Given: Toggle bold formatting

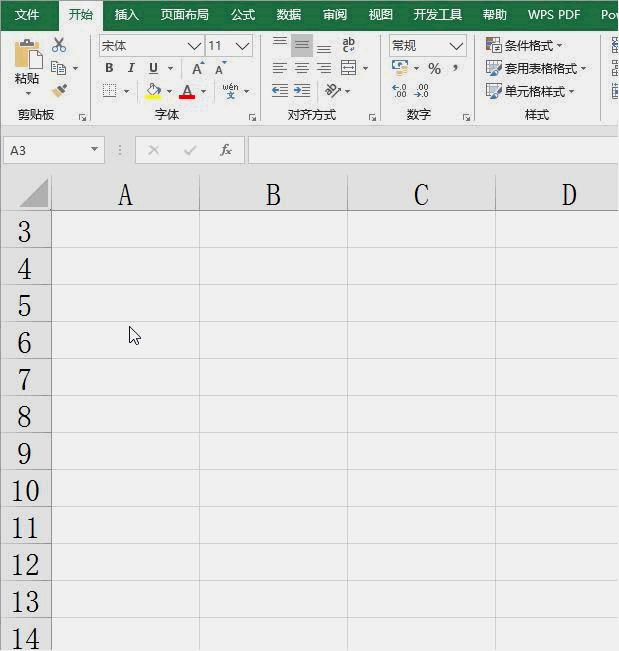Looking at the screenshot, I should point(109,69).
